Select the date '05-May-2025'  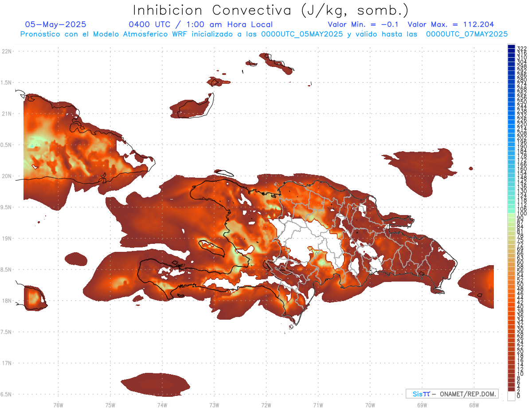55,25
